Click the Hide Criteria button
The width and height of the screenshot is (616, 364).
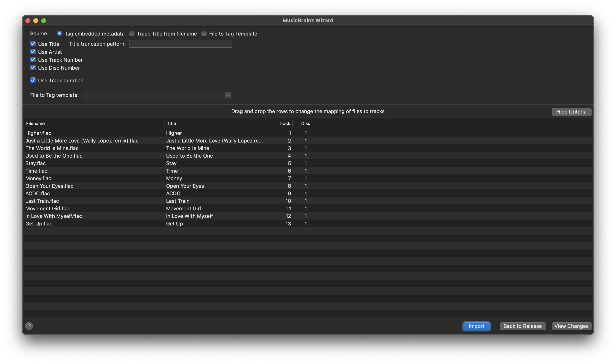[x=571, y=112]
